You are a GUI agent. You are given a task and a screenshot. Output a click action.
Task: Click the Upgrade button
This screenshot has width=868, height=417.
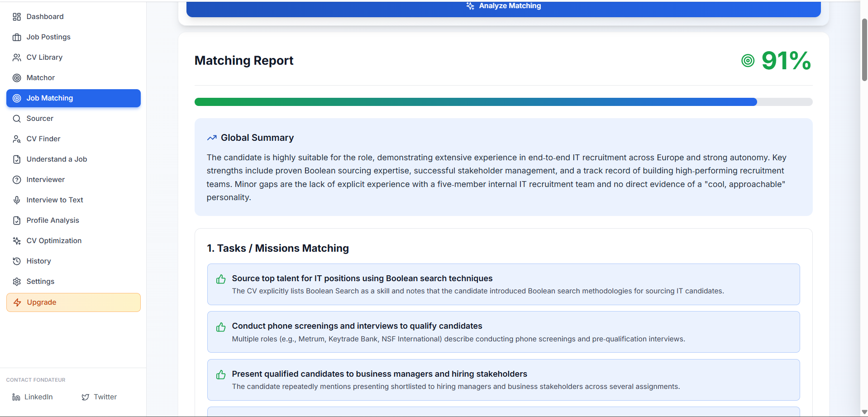click(x=73, y=302)
